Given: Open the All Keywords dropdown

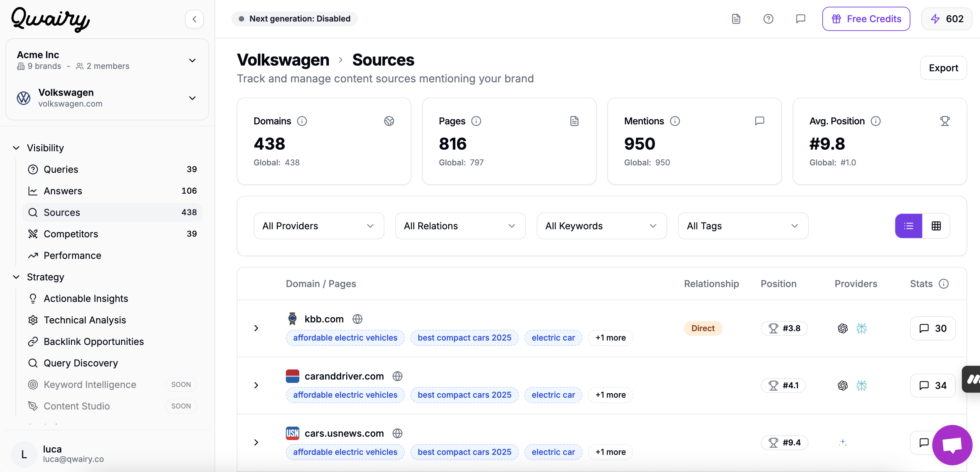Looking at the screenshot, I should (x=602, y=226).
